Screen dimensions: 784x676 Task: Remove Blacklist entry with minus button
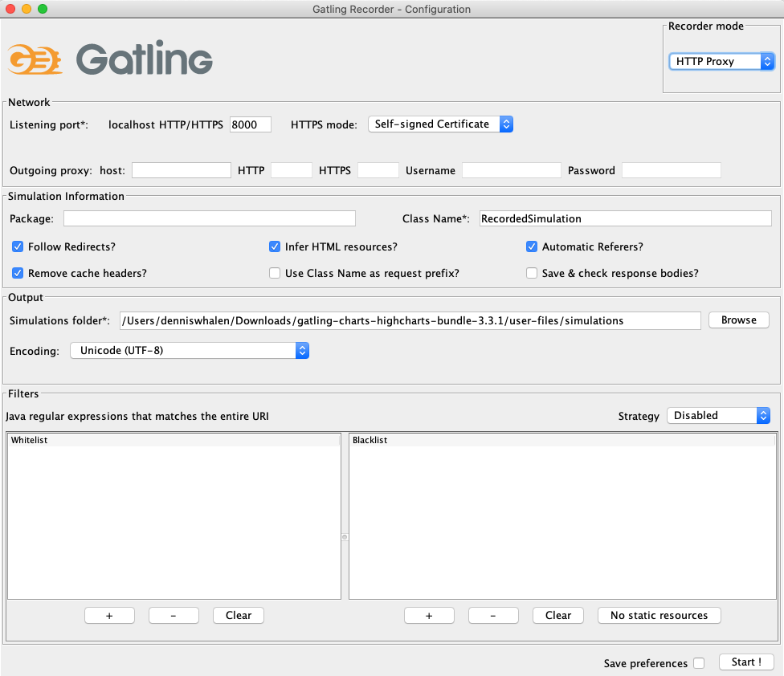pos(493,616)
